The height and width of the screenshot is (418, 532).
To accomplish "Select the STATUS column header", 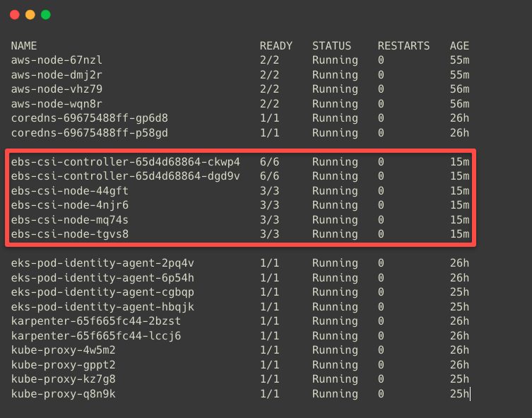I will point(331,46).
